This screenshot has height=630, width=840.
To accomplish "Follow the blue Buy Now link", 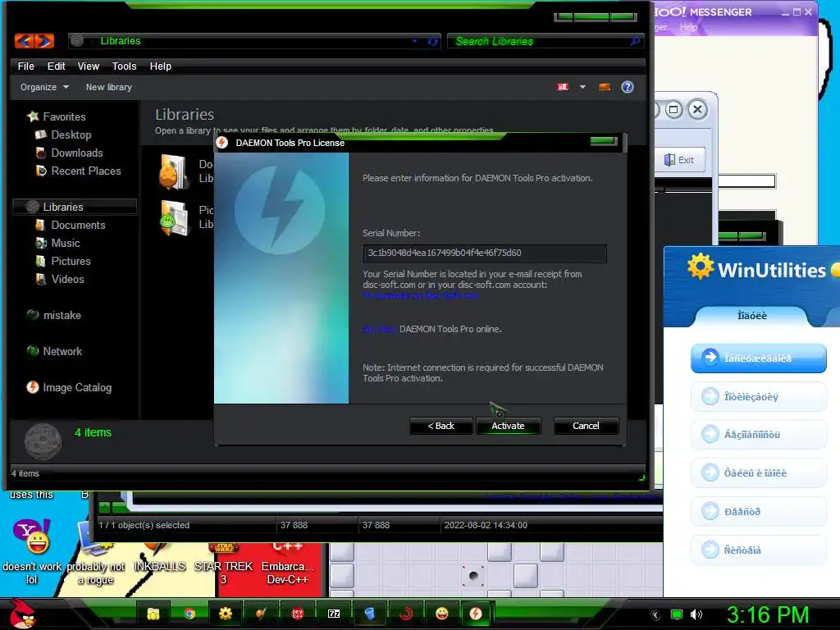I will 380,329.
